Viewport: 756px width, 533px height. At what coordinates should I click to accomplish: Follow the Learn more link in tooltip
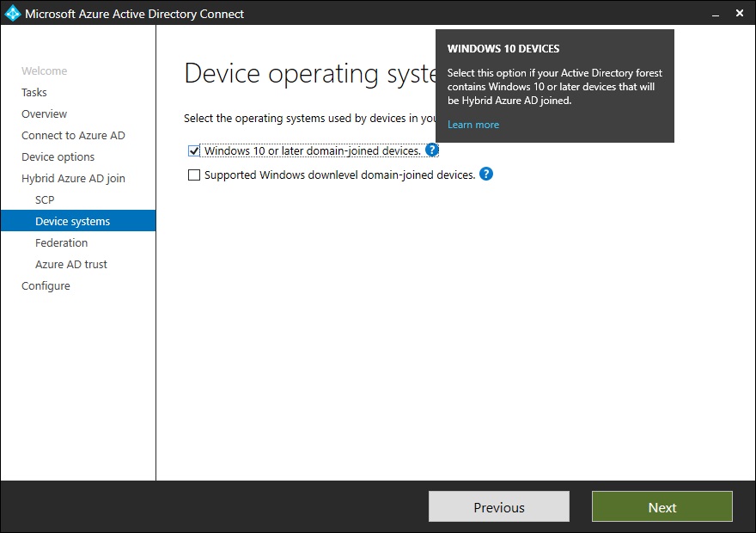click(x=473, y=125)
